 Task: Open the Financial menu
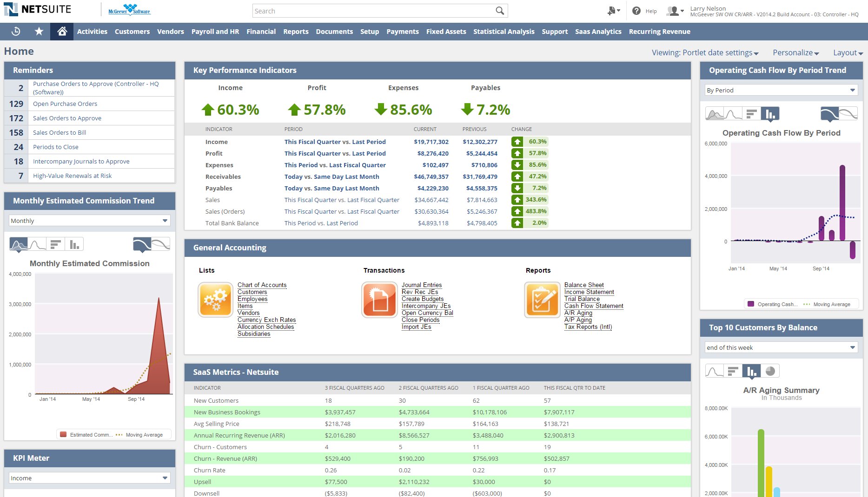tap(261, 32)
